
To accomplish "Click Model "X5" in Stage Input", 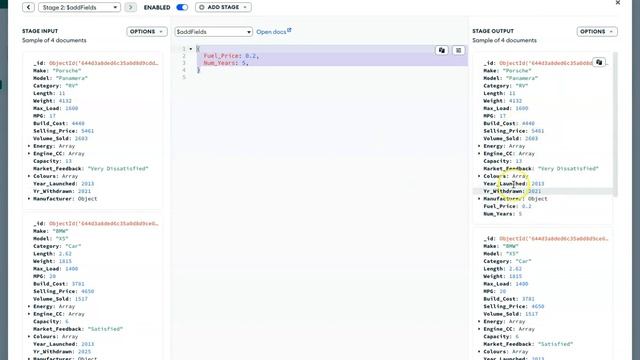I will click(51, 238).
